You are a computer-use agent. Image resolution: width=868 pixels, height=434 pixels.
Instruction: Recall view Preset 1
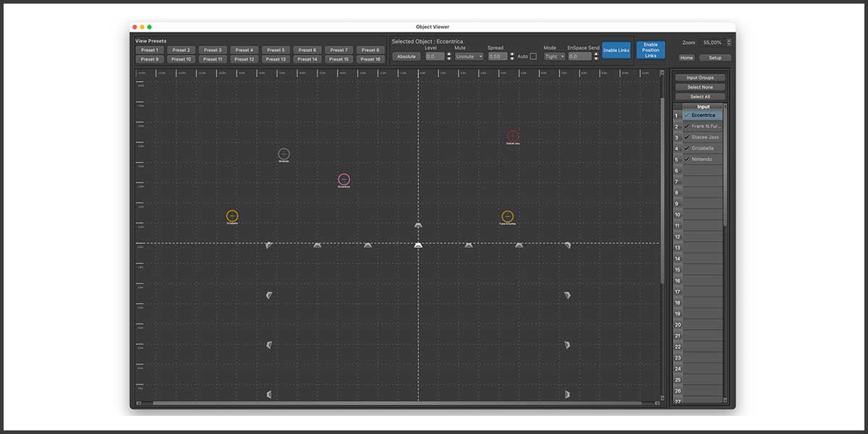click(149, 50)
